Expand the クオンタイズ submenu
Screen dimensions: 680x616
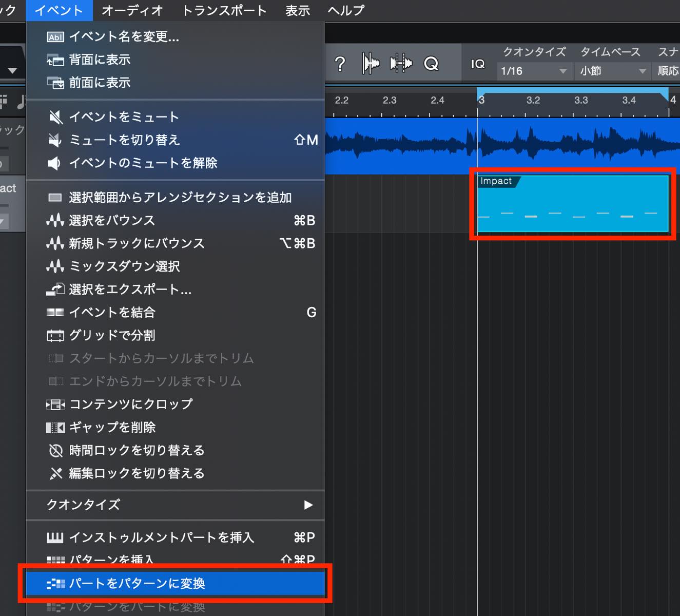(175, 505)
